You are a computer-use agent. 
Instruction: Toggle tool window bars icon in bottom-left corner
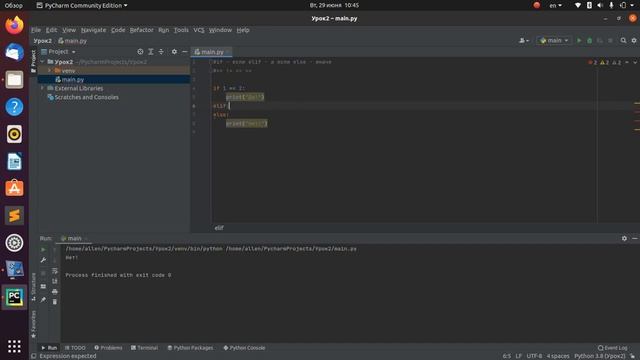coord(33,356)
